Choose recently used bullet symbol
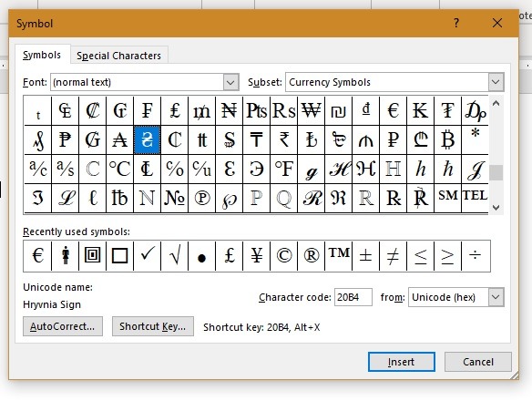Screen dimensions: 532x401 pyautogui.click(x=201, y=256)
